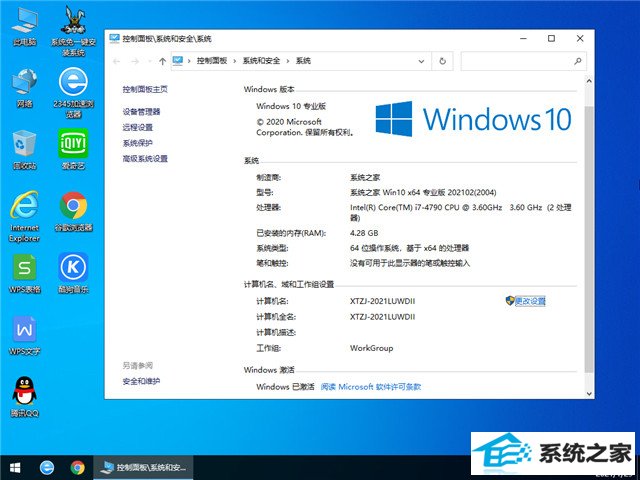Expand the chevron after 系统和安全 breadcrumb
Viewport: 640px width, 480px height.
point(288,61)
